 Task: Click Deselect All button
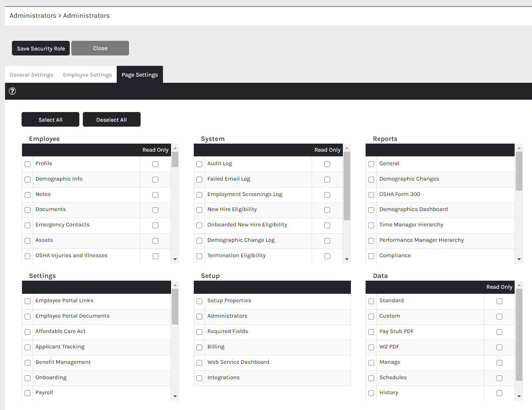coord(112,119)
